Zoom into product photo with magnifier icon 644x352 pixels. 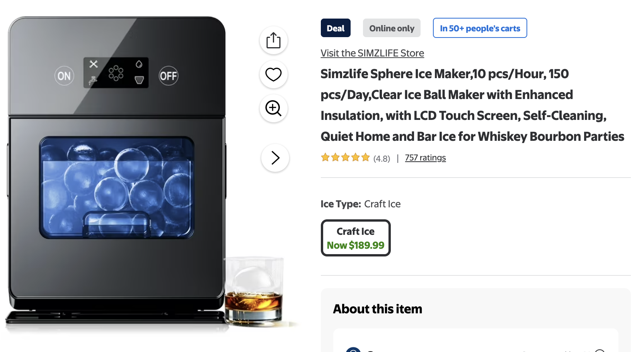click(273, 108)
